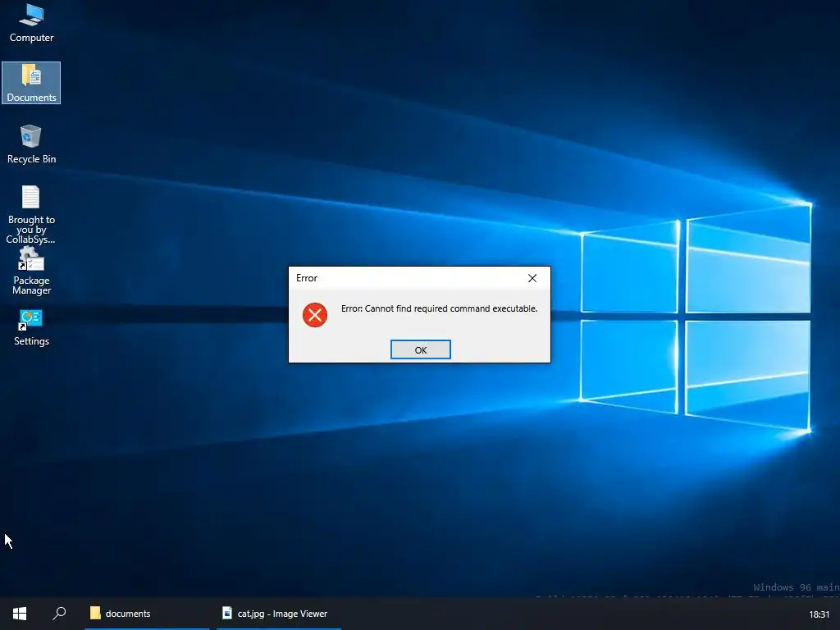Switch to the documents taskbar window
This screenshot has height=630, width=840.
pos(147,614)
